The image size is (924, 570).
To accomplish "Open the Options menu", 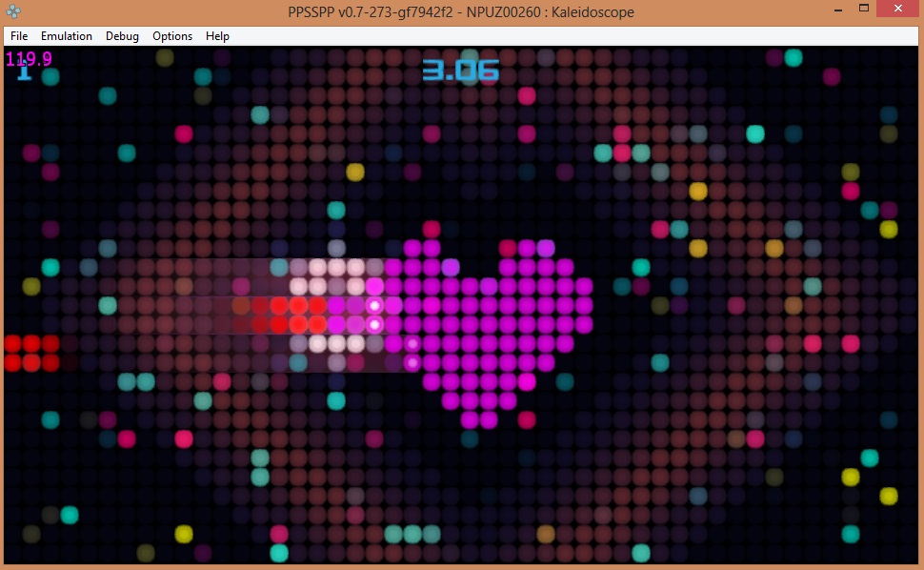I will [172, 36].
